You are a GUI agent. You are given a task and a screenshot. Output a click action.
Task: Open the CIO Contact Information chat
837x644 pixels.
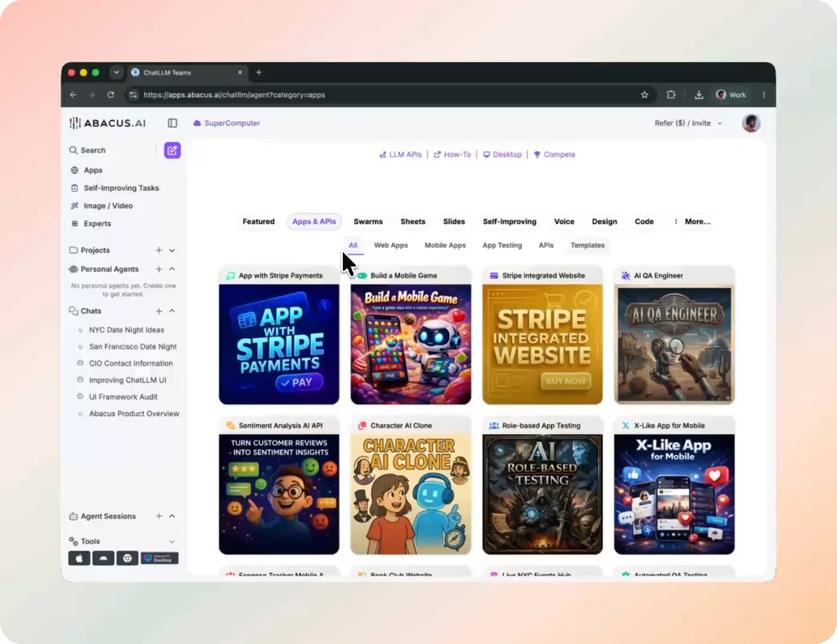130,363
